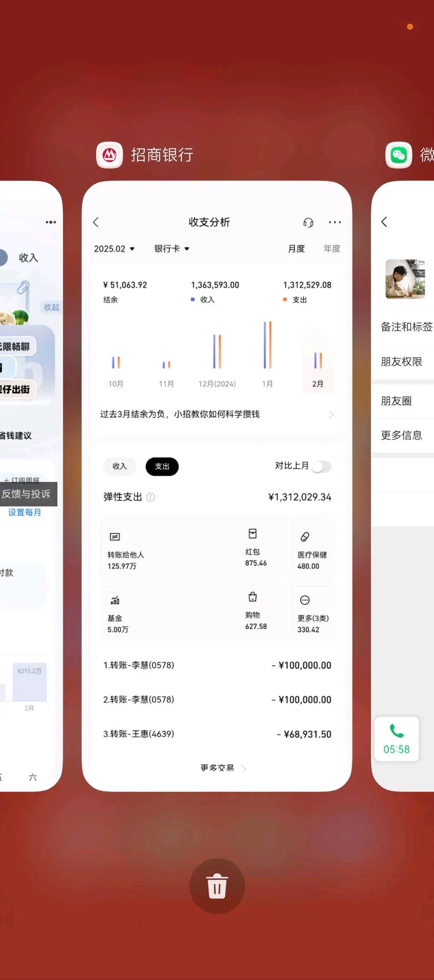Open second 转账-李慧(0578) transaction row
The image size is (434, 980).
[x=217, y=700]
